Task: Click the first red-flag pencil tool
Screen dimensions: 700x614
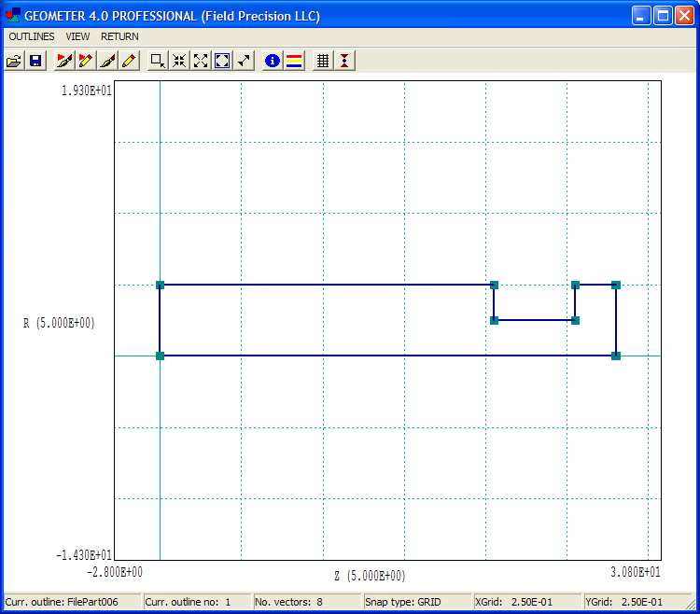Action: point(63,61)
